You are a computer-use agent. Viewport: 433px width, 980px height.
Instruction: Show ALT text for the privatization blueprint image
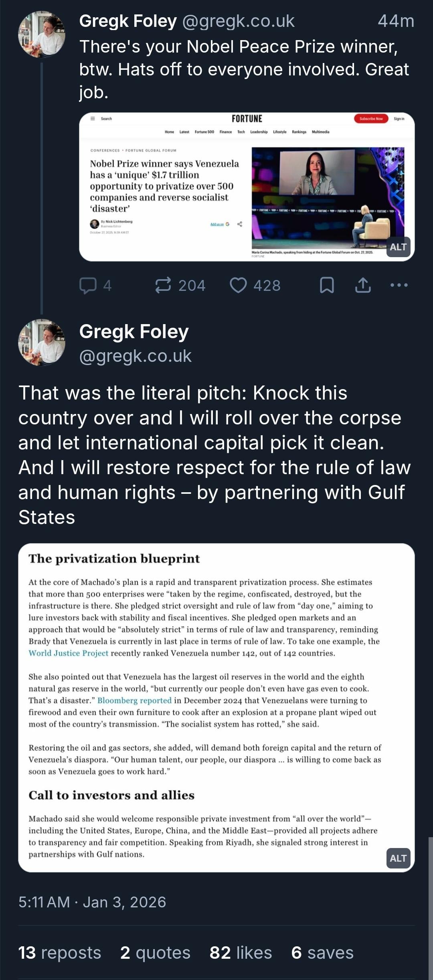[x=398, y=858]
